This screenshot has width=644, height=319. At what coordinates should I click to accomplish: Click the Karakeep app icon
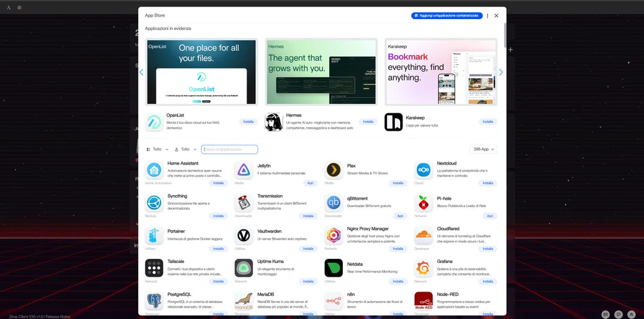tap(394, 122)
